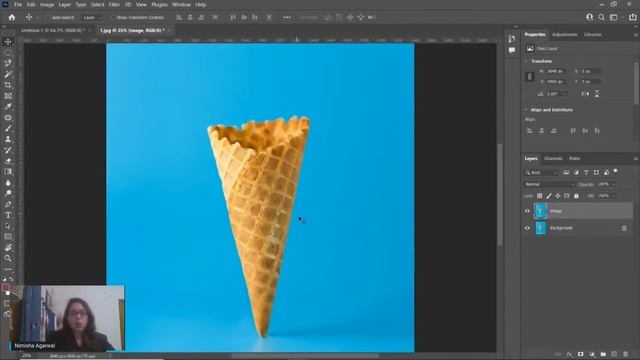This screenshot has height=360, width=640.
Task: Select the Zoom tool in the toolbar
Action: click(8, 258)
